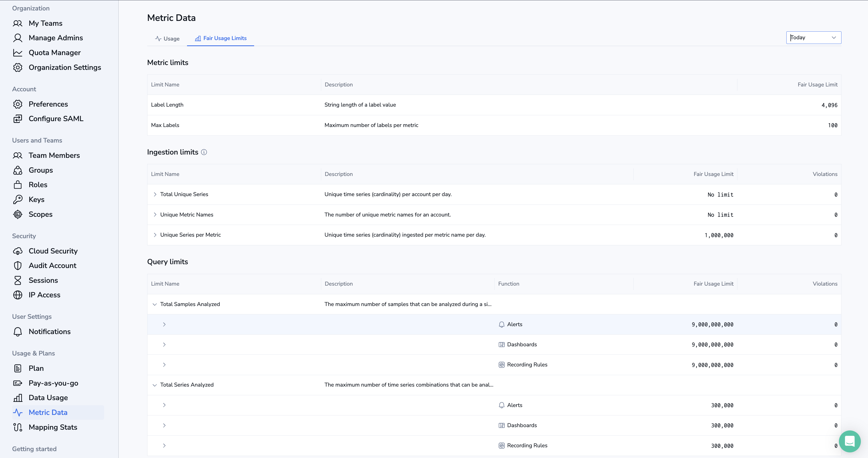The image size is (868, 458).
Task: Open Manage Admins link
Action: [x=56, y=38]
